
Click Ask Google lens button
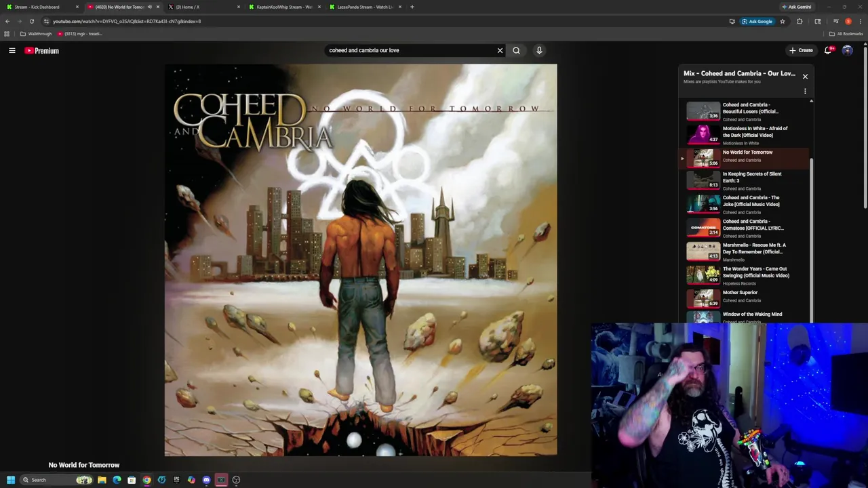pos(757,21)
